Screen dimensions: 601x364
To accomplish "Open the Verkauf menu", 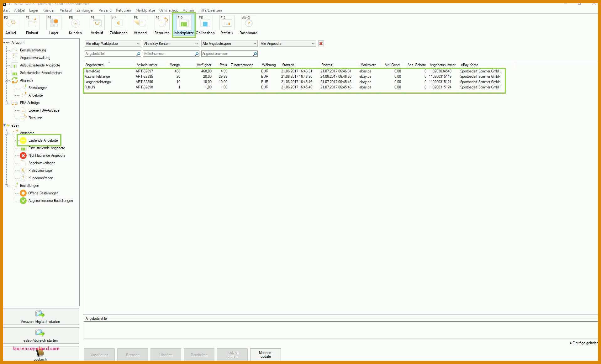I will 66,10.
